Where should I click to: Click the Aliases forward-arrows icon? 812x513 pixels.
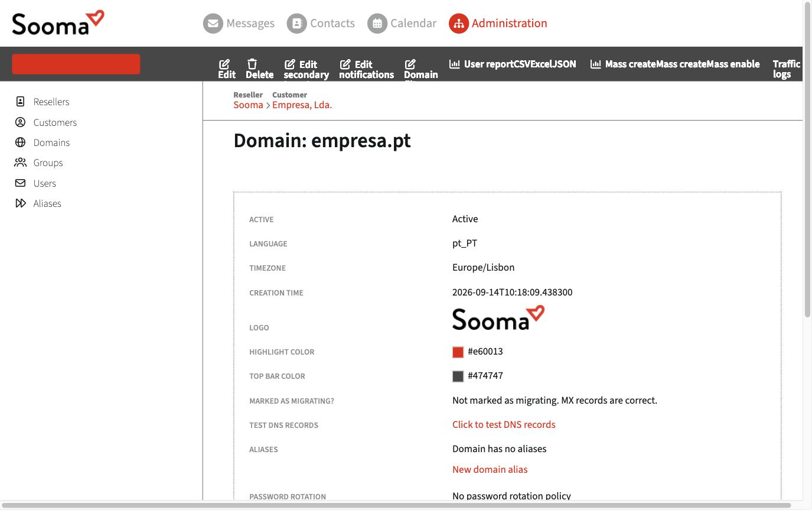[x=21, y=203]
